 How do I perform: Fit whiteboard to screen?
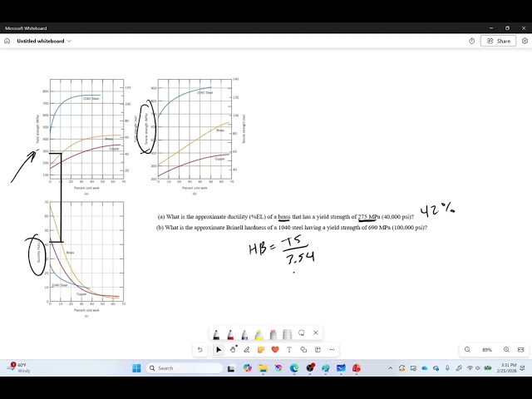point(521,349)
